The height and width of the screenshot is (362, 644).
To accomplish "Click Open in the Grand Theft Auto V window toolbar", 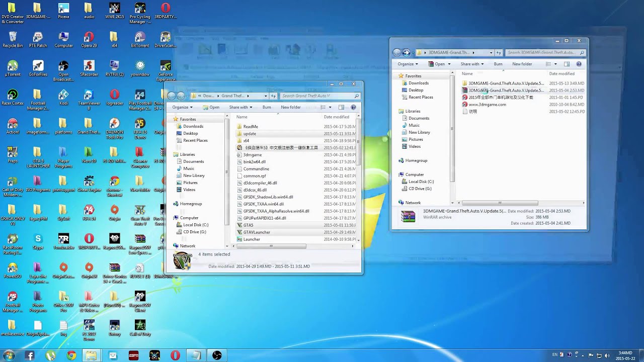I will click(x=211, y=107).
